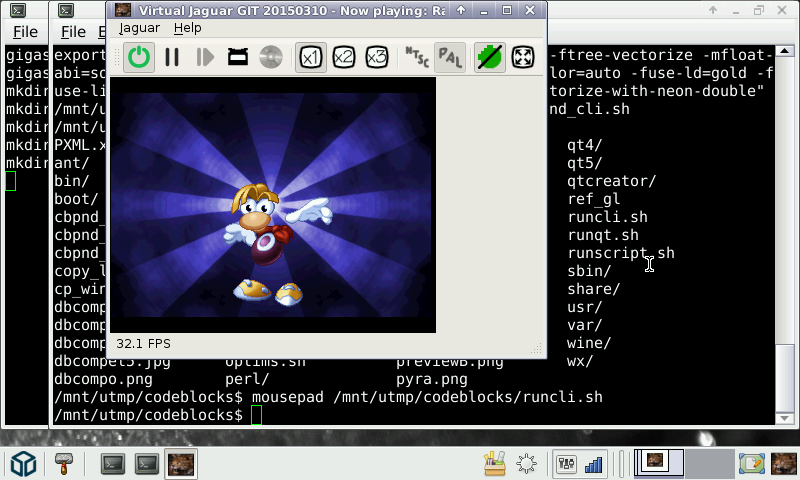Select NTSC video mode

point(416,57)
